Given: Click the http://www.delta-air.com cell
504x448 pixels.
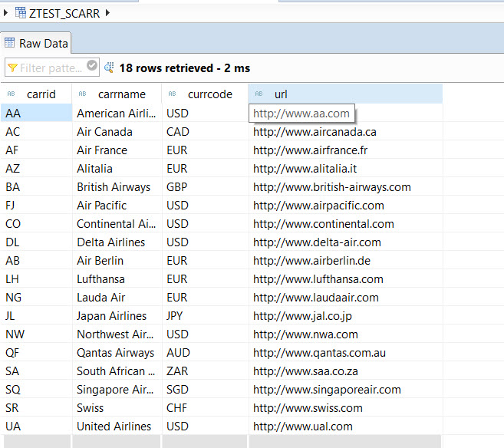Looking at the screenshot, I should (x=345, y=242).
